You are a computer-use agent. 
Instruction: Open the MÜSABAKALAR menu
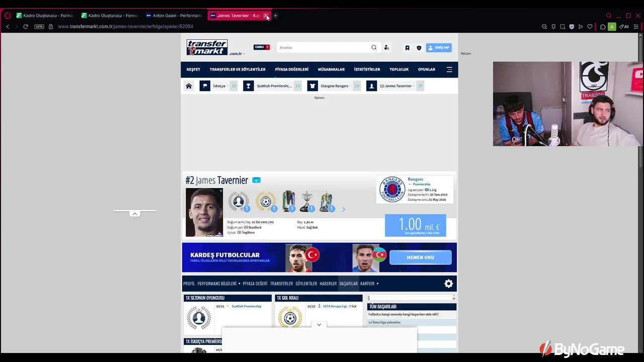point(331,69)
